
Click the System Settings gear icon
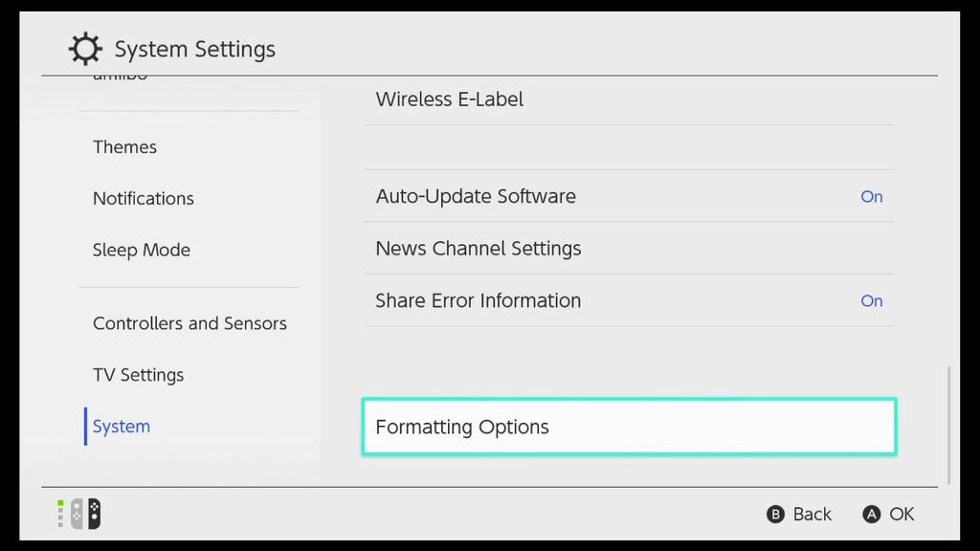[x=84, y=48]
